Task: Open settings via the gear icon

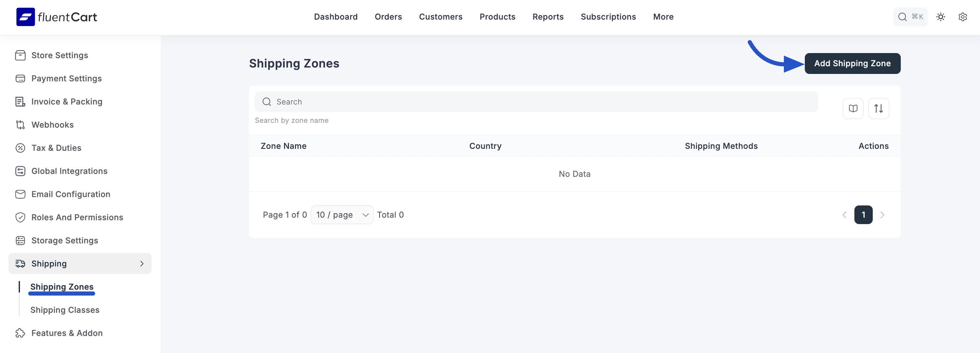Action: [x=963, y=17]
